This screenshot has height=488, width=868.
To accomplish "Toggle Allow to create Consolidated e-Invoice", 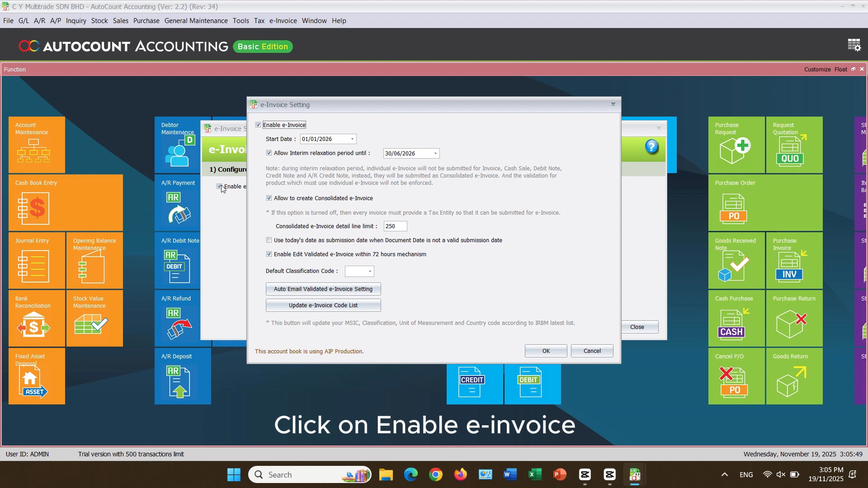I will tap(269, 198).
